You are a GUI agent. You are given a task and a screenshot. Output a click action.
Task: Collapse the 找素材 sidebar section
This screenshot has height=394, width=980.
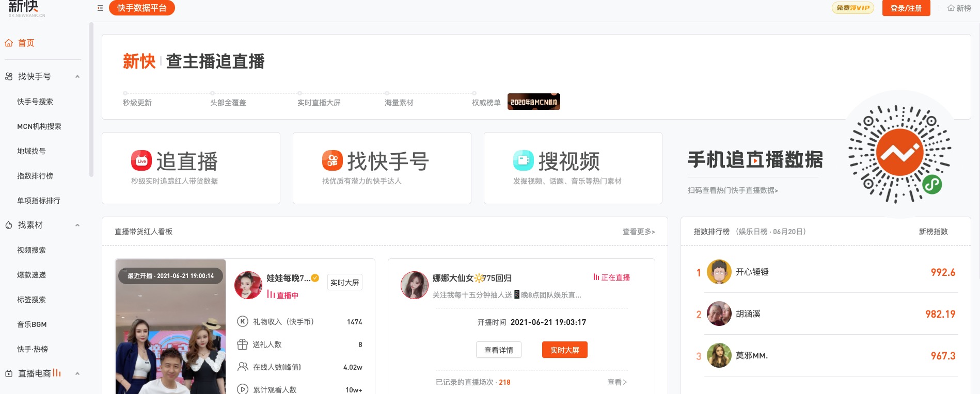tap(77, 225)
